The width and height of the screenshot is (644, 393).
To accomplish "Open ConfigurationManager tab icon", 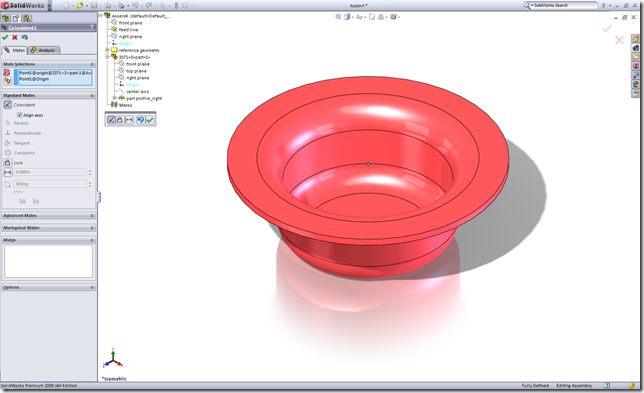I will pos(27,18).
